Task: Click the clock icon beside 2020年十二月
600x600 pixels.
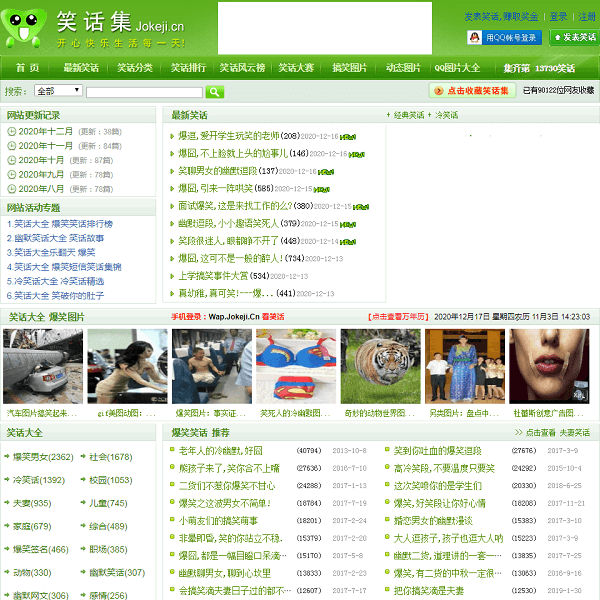Action: click(11, 132)
